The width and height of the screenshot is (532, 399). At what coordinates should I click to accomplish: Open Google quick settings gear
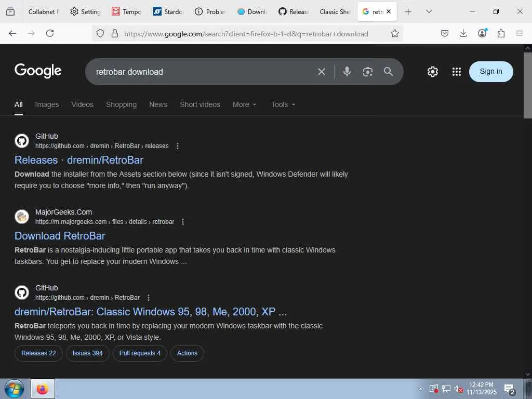[x=433, y=72]
